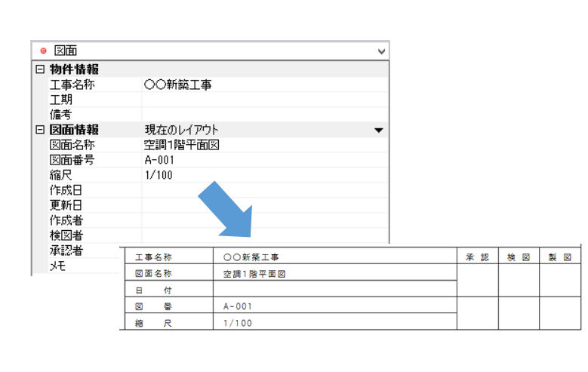Select the 工期 property label
The height and width of the screenshot is (372, 588).
click(60, 100)
